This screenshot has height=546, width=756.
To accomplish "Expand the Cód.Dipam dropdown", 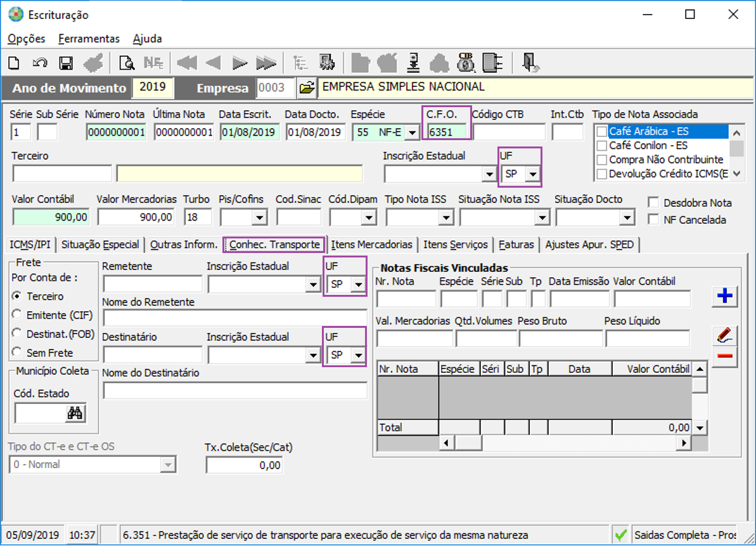I will coord(369,218).
